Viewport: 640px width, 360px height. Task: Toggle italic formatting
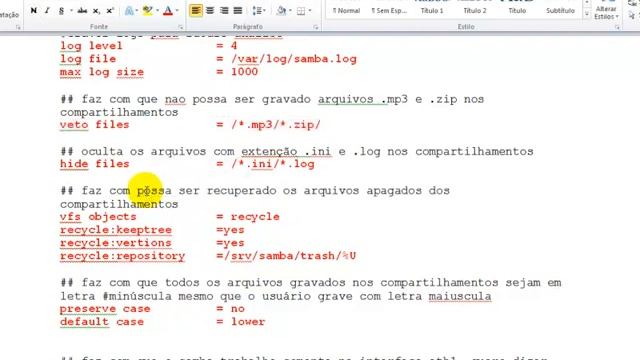tap(47, 11)
